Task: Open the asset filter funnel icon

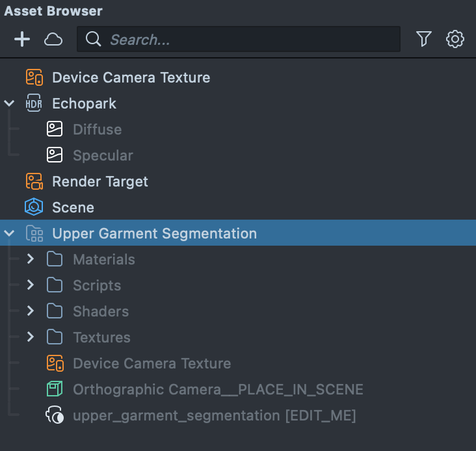Action: pyautogui.click(x=424, y=40)
